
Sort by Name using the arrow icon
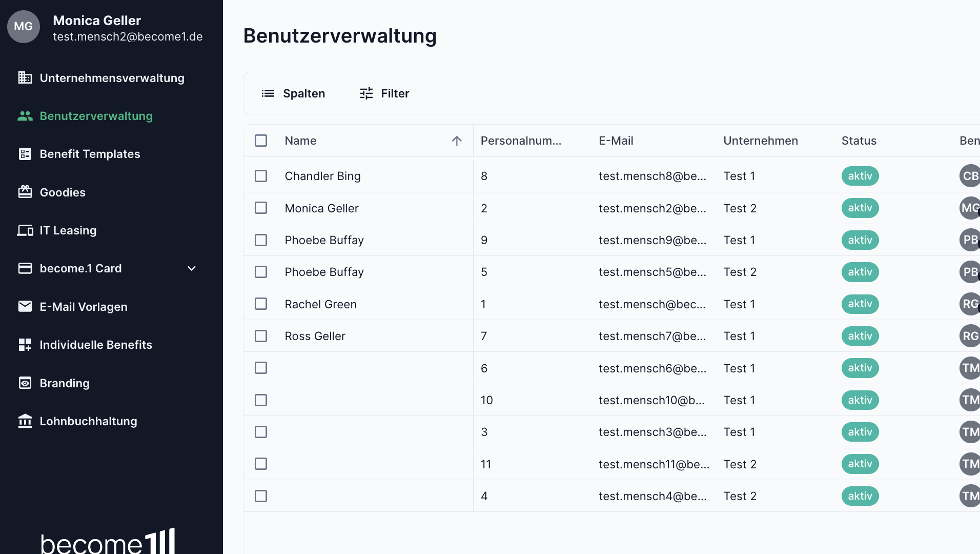[457, 141]
